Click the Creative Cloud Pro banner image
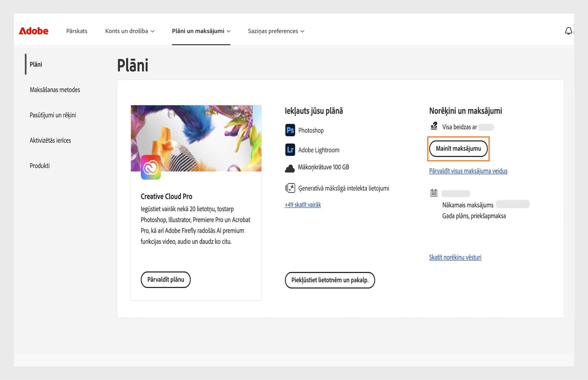The width and height of the screenshot is (588, 380). click(x=196, y=138)
